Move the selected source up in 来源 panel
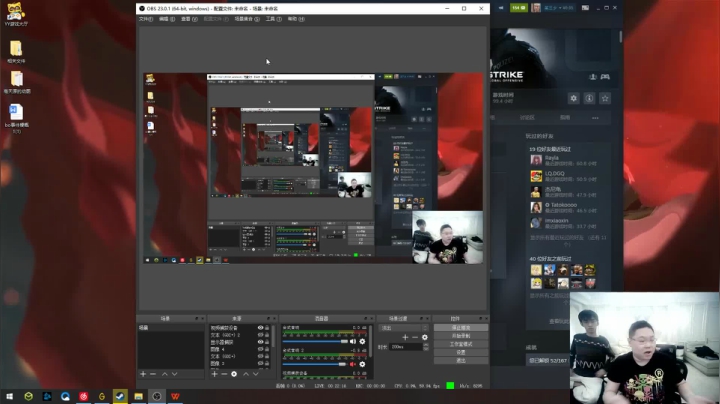720x404 pixels. pyautogui.click(x=246, y=374)
